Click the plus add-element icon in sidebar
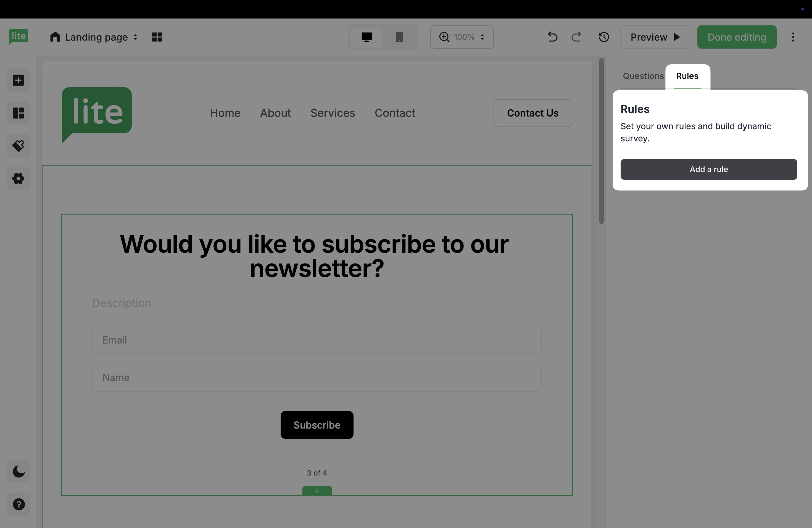This screenshot has height=528, width=812. tap(19, 80)
